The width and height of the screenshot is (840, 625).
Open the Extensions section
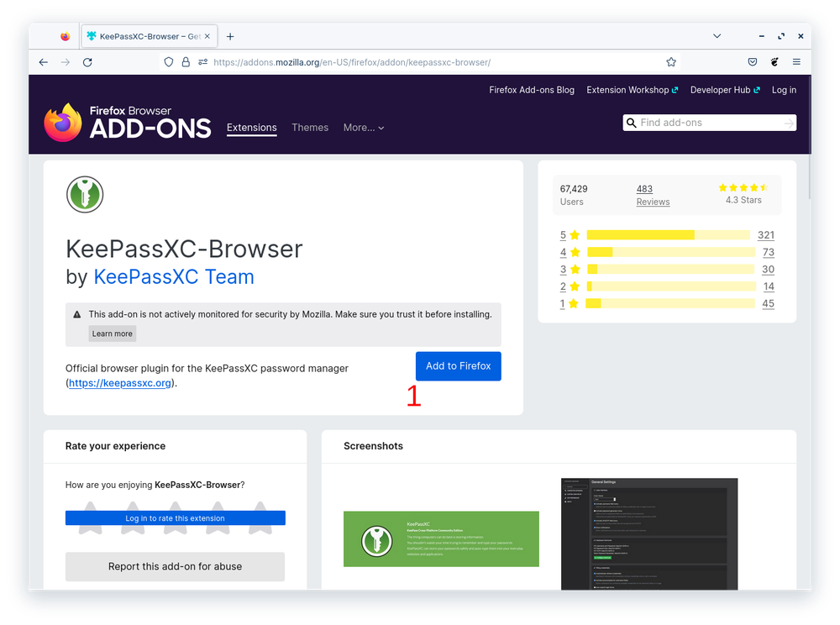tap(251, 128)
